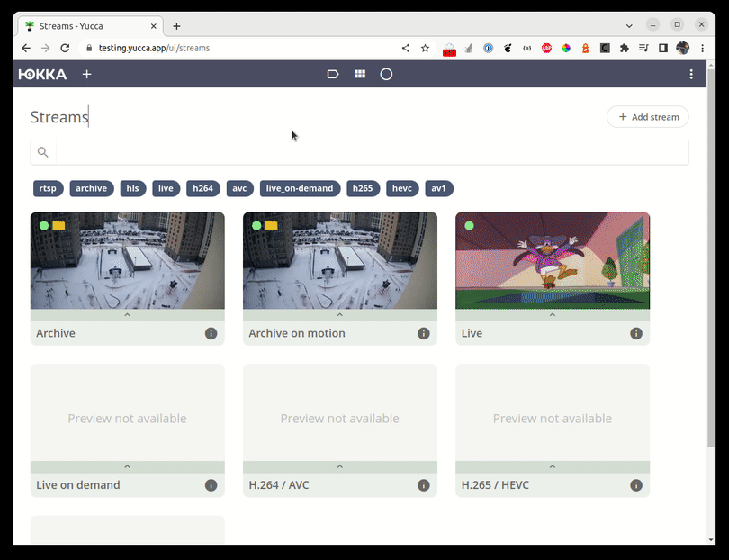Open the Archive on motion preview thumbnail

tap(340, 260)
